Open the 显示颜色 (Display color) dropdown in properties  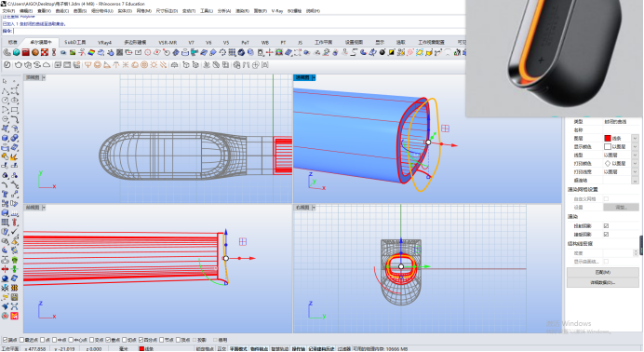635,146
